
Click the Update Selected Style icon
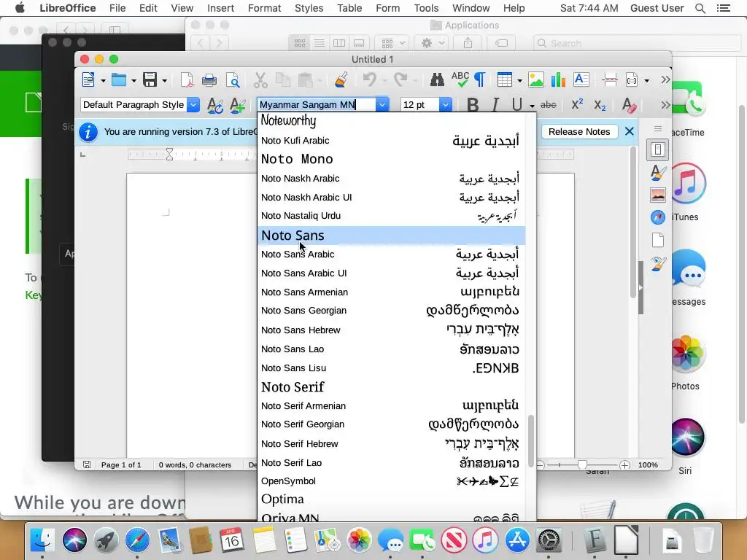pos(215,105)
